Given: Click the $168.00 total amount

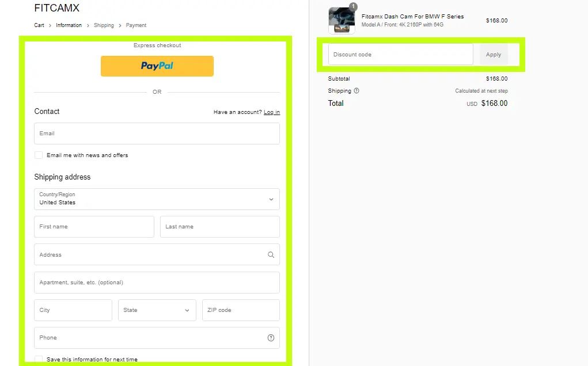Looking at the screenshot, I should tap(494, 104).
